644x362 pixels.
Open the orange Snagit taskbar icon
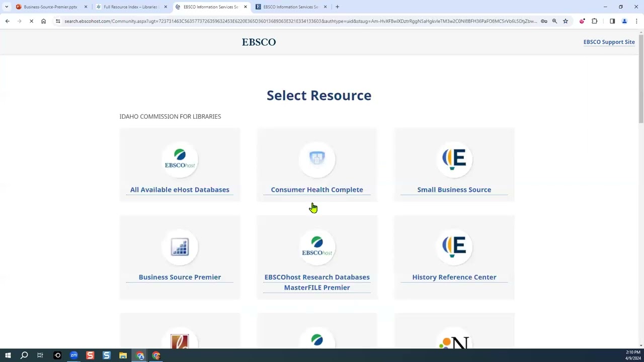[90, 355]
